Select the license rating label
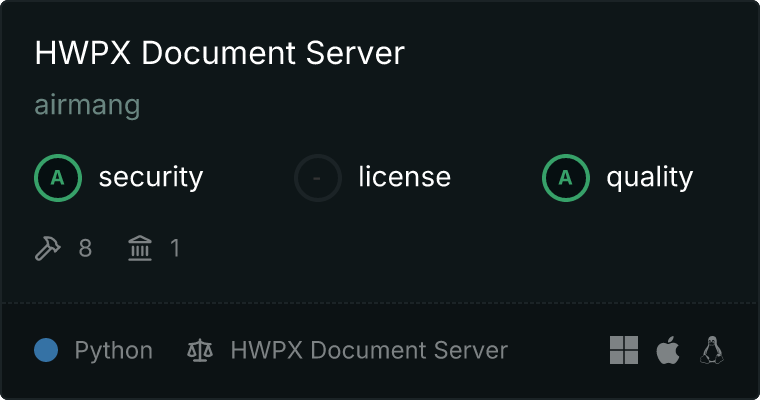Image resolution: width=760 pixels, height=400 pixels. 404,178
